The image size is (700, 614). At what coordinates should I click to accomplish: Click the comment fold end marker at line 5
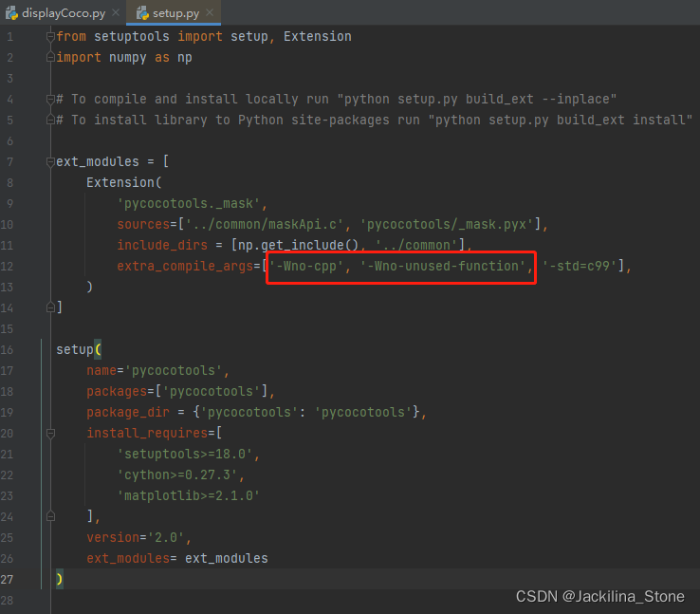50,120
